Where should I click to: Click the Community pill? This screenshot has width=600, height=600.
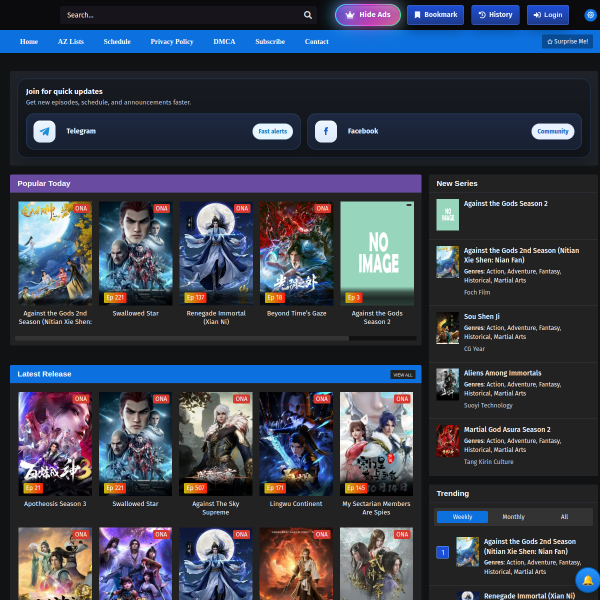553,131
